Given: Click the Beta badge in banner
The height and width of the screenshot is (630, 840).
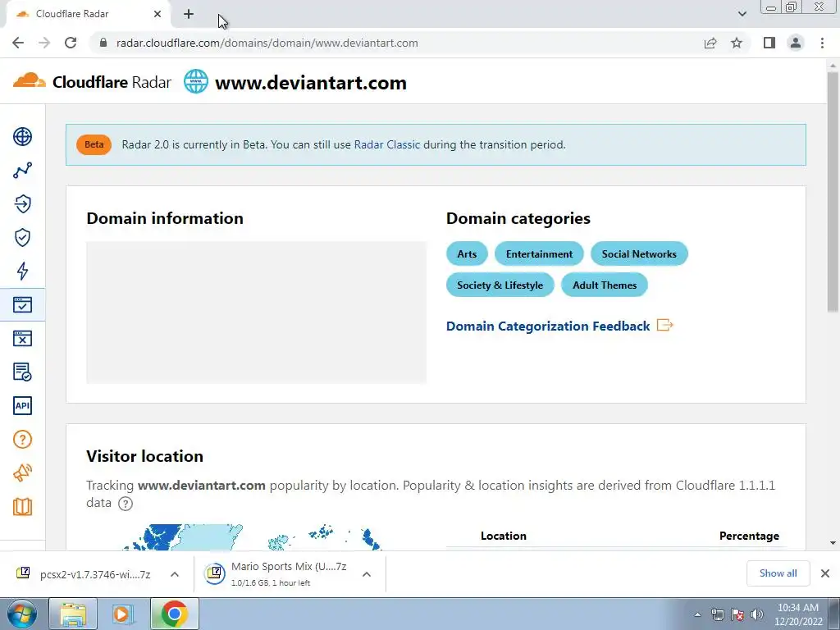Looking at the screenshot, I should point(94,144).
